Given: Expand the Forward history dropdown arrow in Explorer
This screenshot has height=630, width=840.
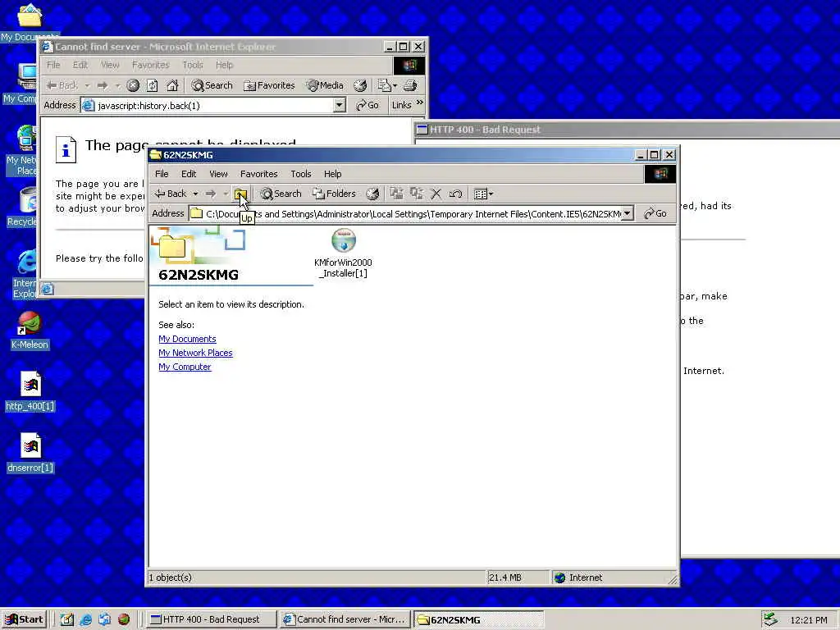Looking at the screenshot, I should click(226, 194).
